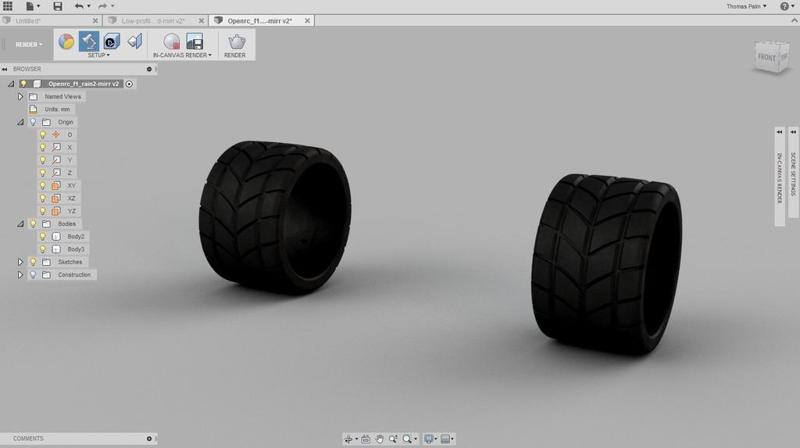Toggle visibility of the Y axis
The width and height of the screenshot is (800, 448).
tap(43, 160)
